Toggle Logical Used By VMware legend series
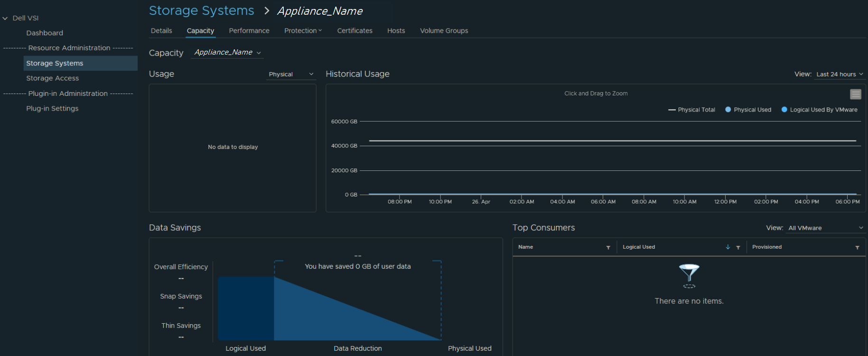This screenshot has width=868, height=356. 819,110
